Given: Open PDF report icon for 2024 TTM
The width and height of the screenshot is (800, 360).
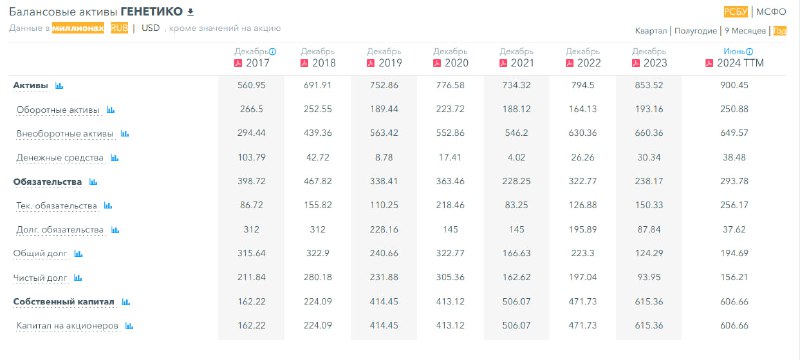Looking at the screenshot, I should pyautogui.click(x=709, y=64).
